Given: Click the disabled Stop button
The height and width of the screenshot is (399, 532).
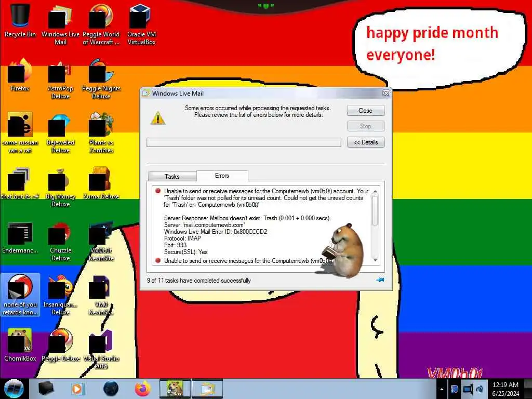Looking at the screenshot, I should (365, 126).
